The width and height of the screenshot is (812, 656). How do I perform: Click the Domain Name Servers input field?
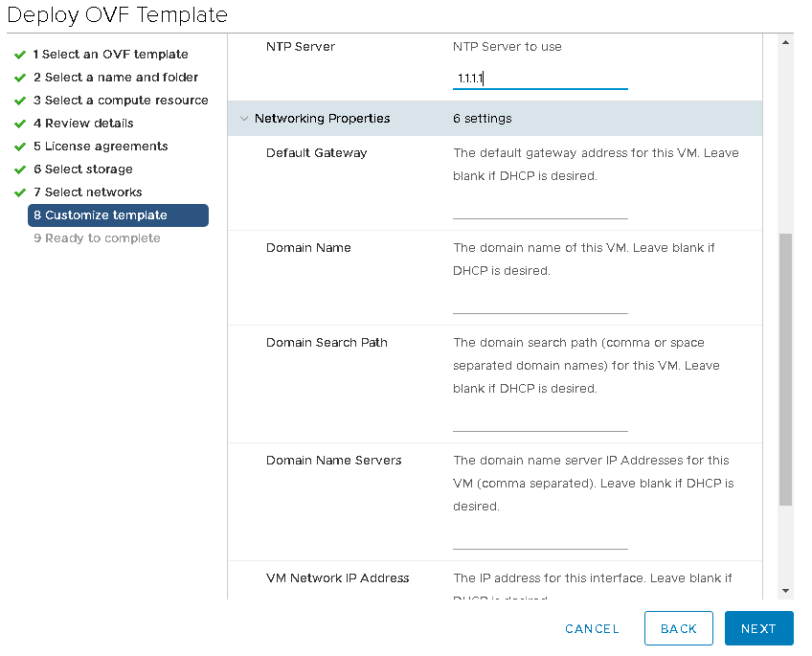[540, 540]
